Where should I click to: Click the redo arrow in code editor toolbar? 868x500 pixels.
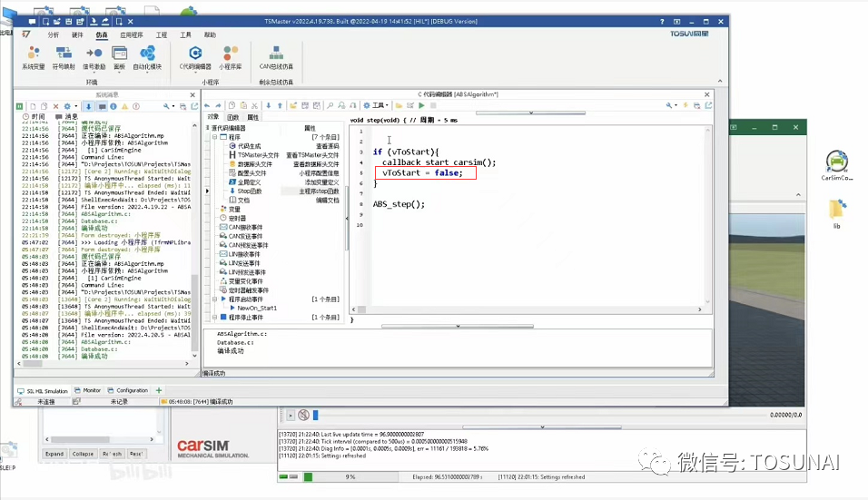(x=218, y=105)
